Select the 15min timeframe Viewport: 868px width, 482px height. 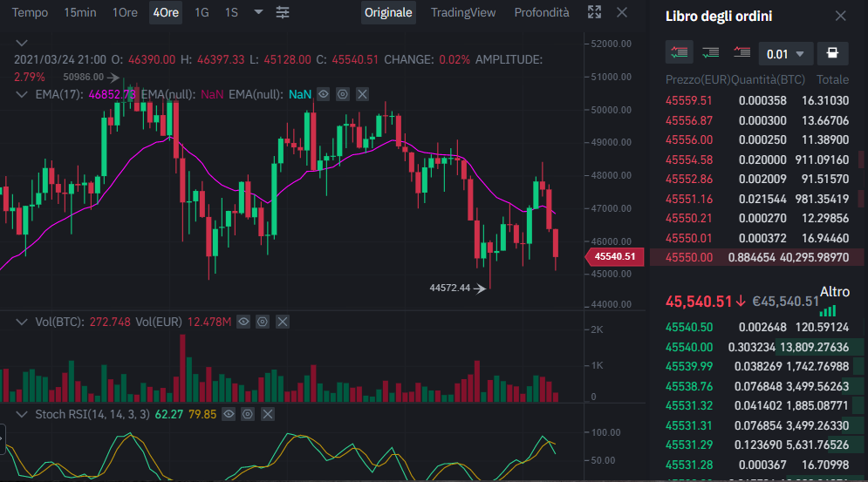coord(79,12)
